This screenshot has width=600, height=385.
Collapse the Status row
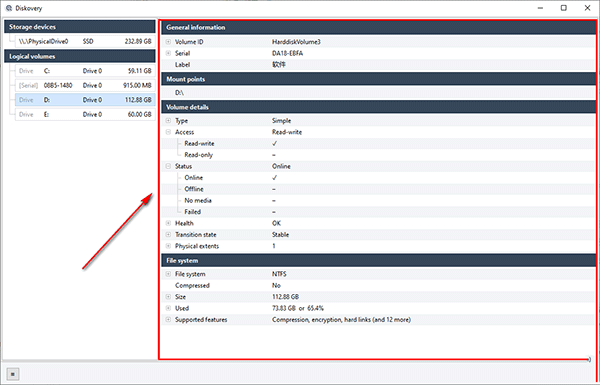click(168, 166)
